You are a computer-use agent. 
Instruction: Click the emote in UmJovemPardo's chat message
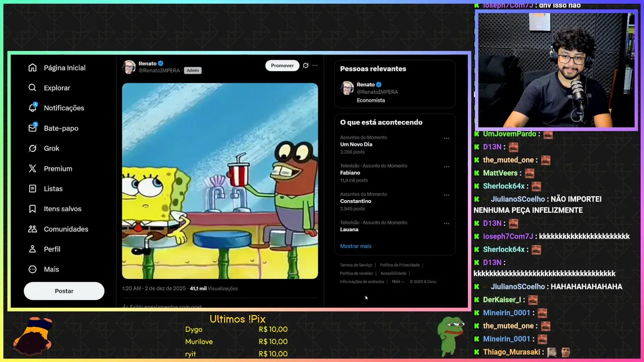[548, 135]
